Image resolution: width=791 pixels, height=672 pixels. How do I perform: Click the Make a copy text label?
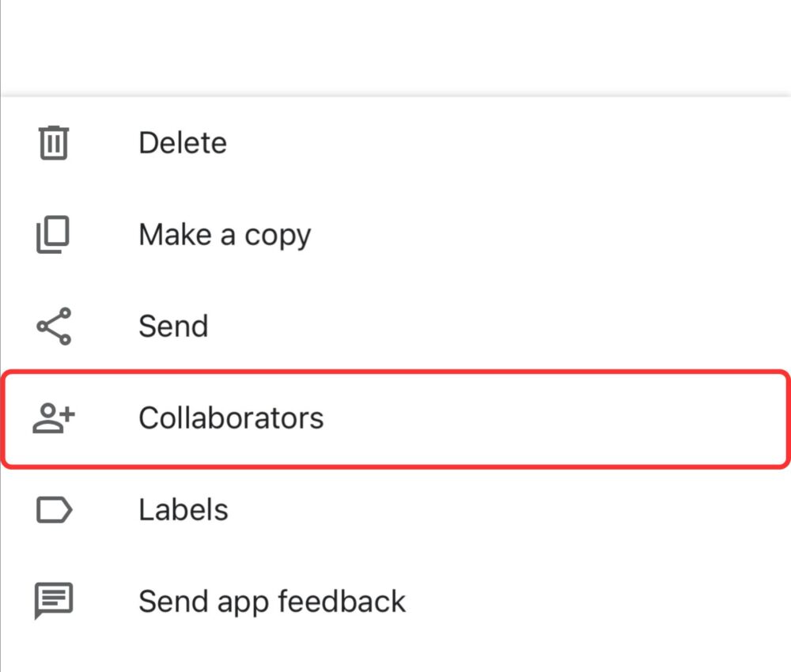225,234
